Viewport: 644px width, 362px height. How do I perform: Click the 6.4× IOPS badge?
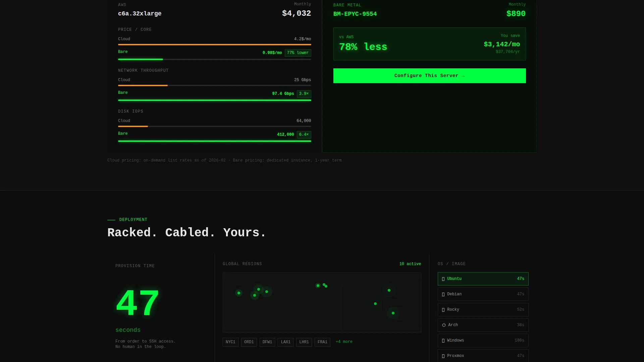click(x=304, y=135)
